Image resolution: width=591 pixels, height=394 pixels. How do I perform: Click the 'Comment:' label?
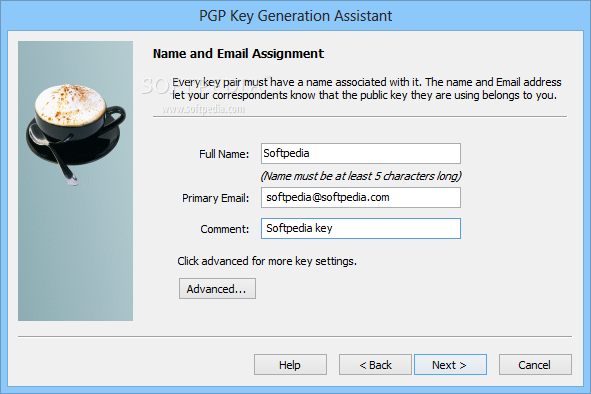coord(225,229)
